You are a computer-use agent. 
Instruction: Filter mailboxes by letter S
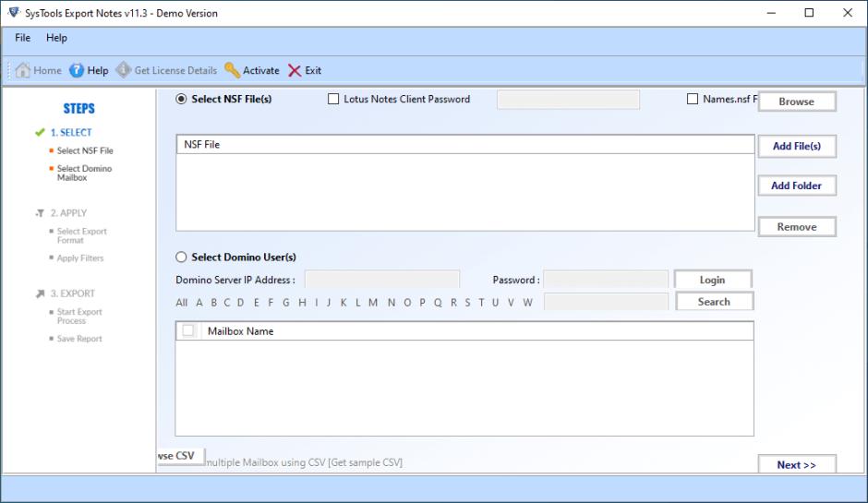pyautogui.click(x=468, y=303)
